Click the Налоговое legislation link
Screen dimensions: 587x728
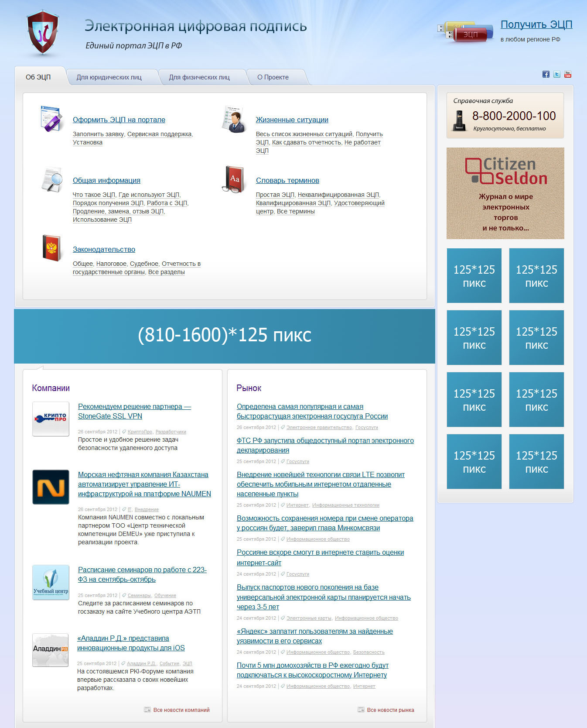pyautogui.click(x=111, y=264)
